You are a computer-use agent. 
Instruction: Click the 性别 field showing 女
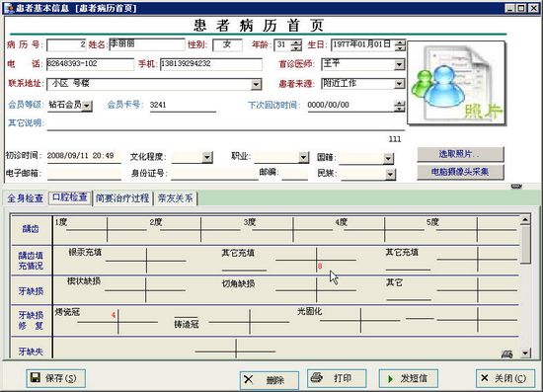227,44
